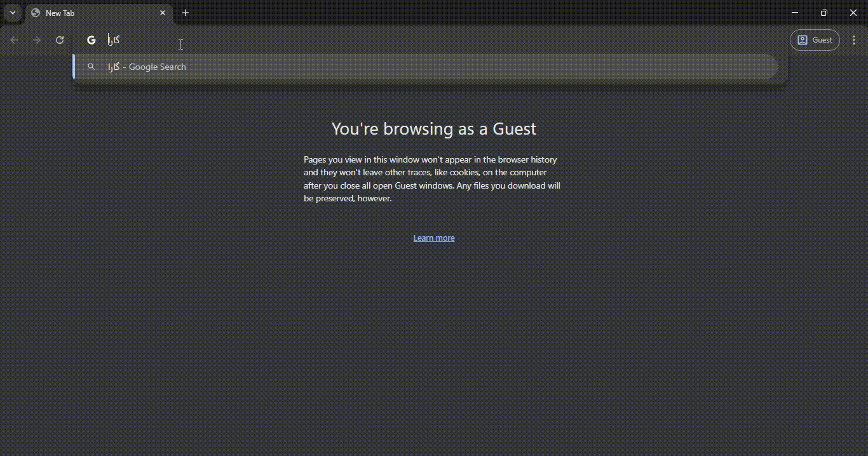Select the New Tab tab title
Image resolution: width=868 pixels, height=456 pixels.
pos(60,13)
